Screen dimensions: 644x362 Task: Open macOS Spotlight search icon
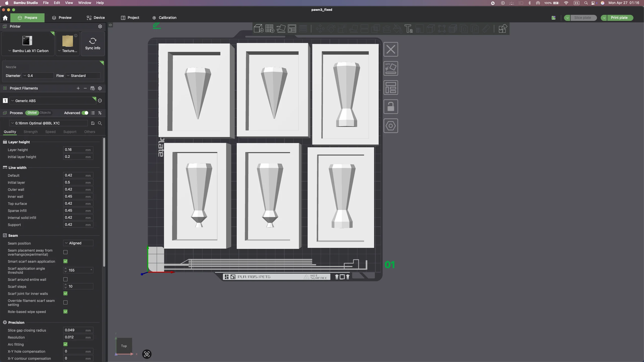[x=586, y=3]
